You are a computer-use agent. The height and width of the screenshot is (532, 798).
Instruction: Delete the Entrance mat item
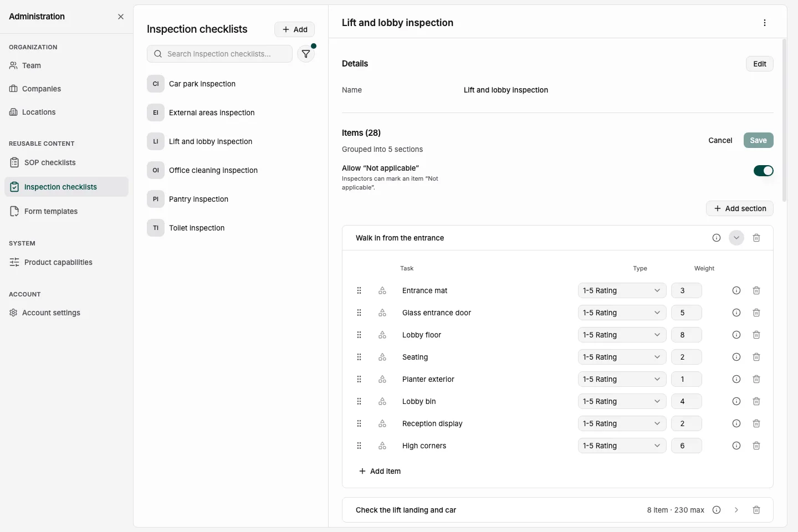pyautogui.click(x=756, y=290)
